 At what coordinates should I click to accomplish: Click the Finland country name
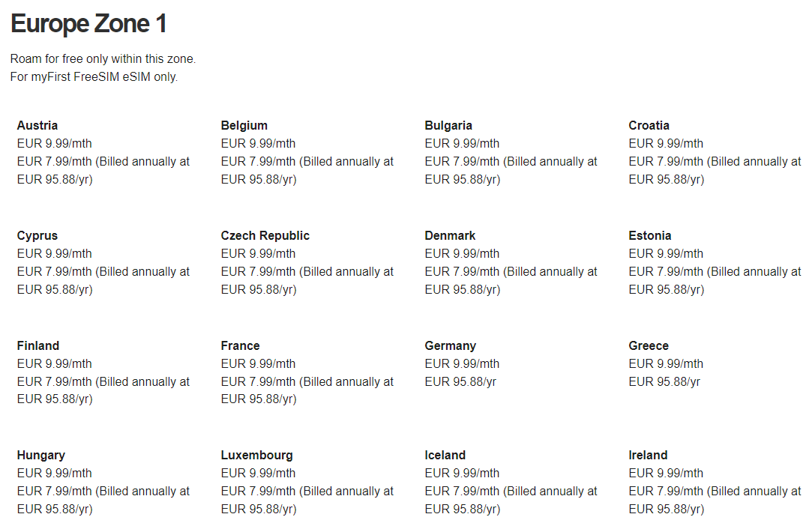pyautogui.click(x=38, y=345)
